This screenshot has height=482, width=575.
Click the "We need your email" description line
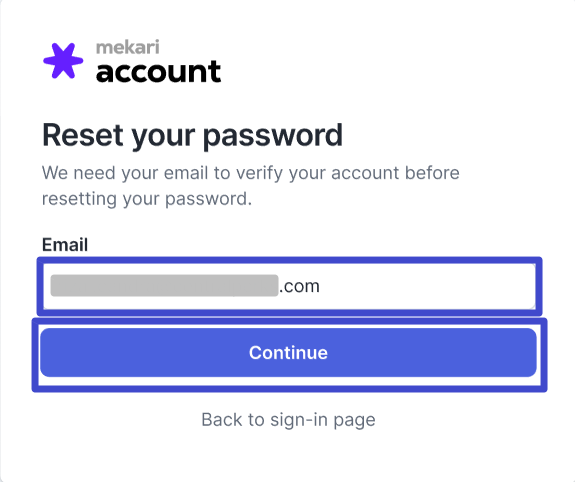click(x=250, y=173)
